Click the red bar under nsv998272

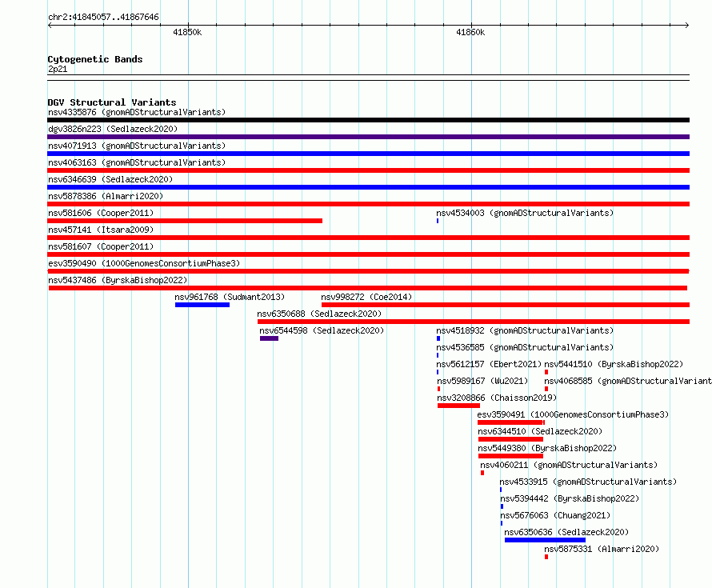coord(506,305)
